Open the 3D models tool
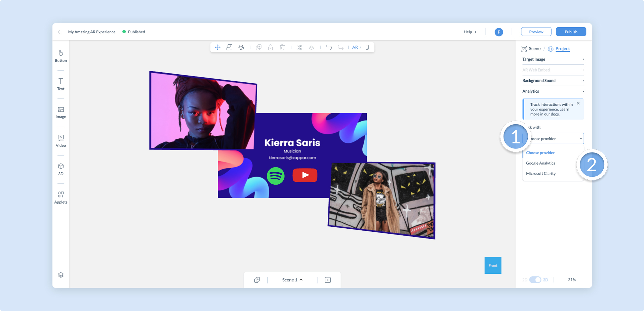The height and width of the screenshot is (311, 644). 61,169
